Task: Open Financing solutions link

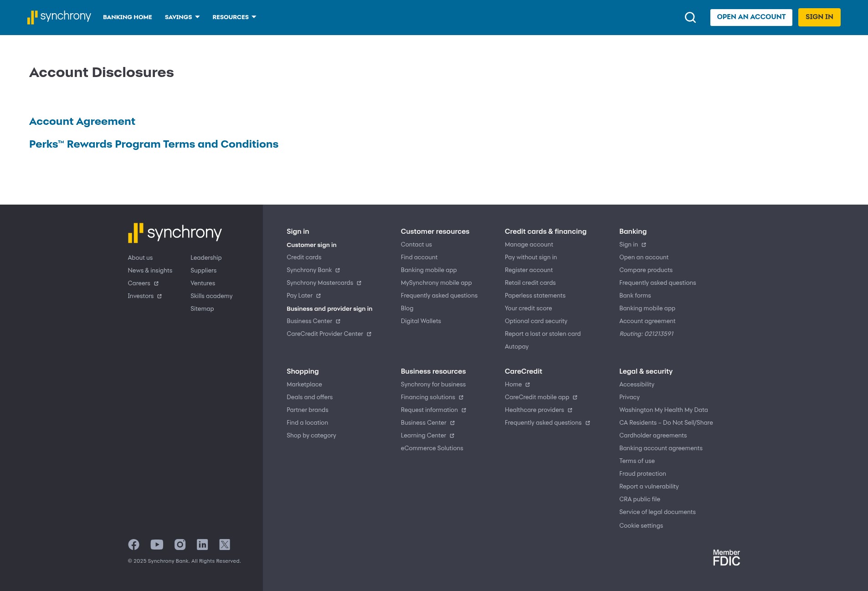Action: 432,397
